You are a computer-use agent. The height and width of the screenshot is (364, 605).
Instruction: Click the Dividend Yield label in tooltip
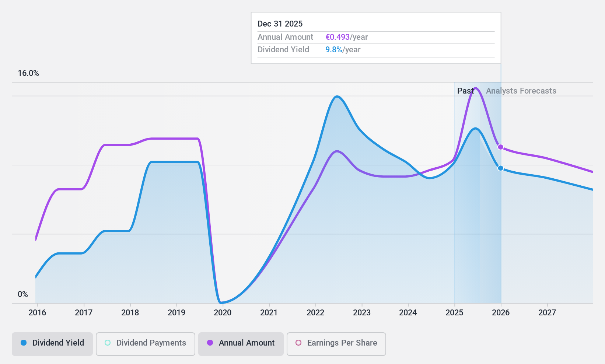(283, 50)
